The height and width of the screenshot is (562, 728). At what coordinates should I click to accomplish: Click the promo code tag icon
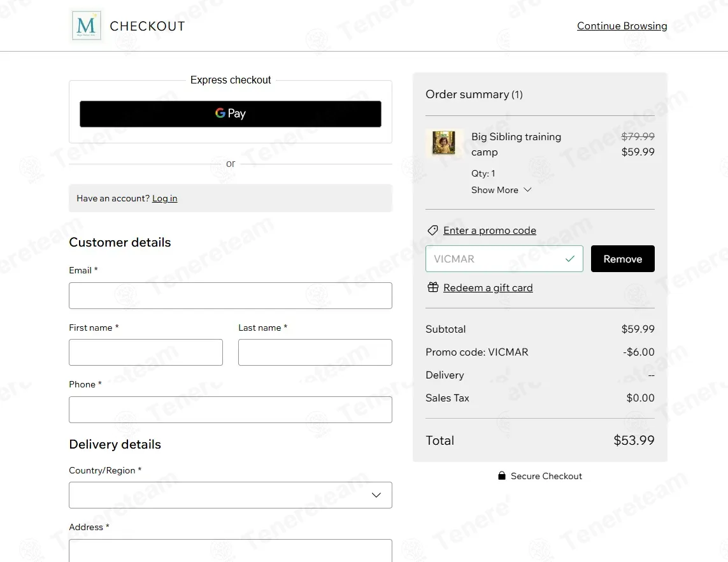tap(432, 231)
